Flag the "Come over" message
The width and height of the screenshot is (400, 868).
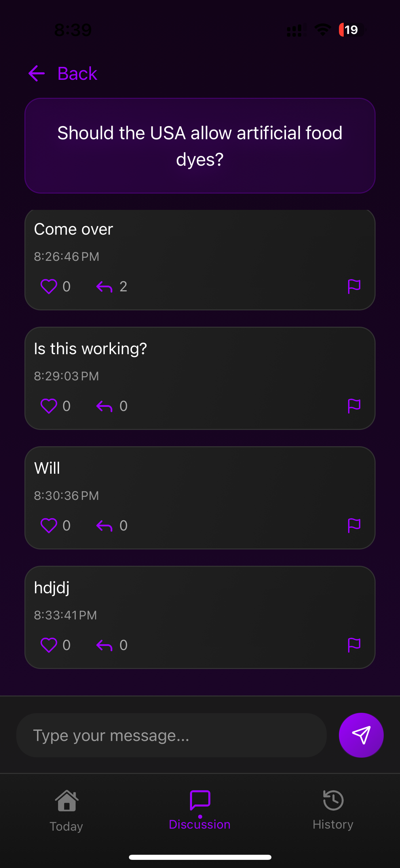click(355, 287)
